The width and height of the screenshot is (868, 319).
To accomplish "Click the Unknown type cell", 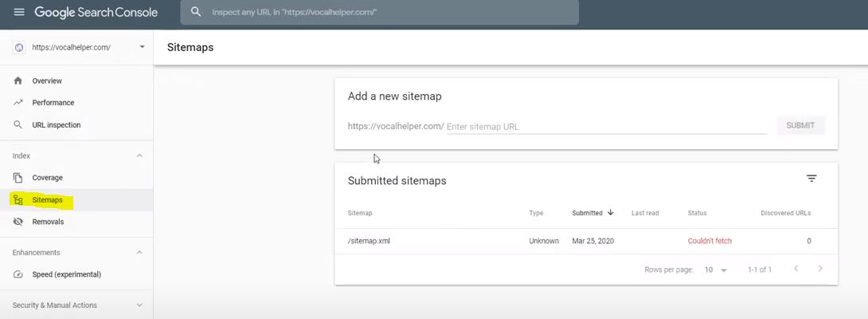I will click(544, 242).
